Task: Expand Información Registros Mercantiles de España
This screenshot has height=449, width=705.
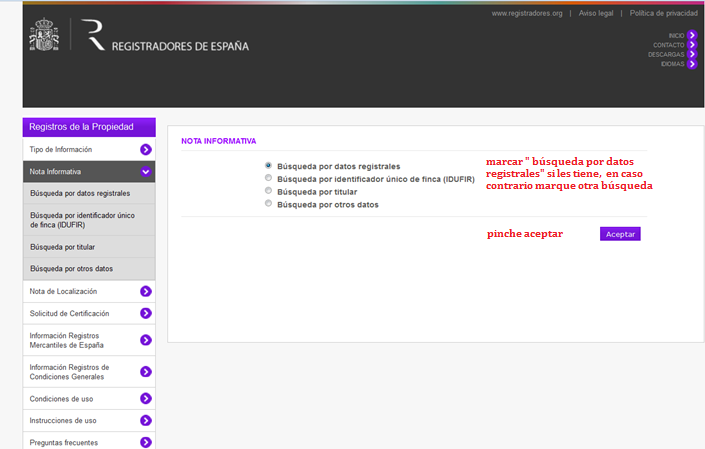Action: [x=146, y=340]
